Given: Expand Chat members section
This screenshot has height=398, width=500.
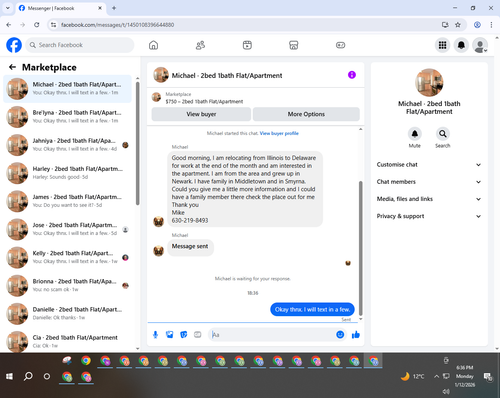Looking at the screenshot, I should [429, 182].
